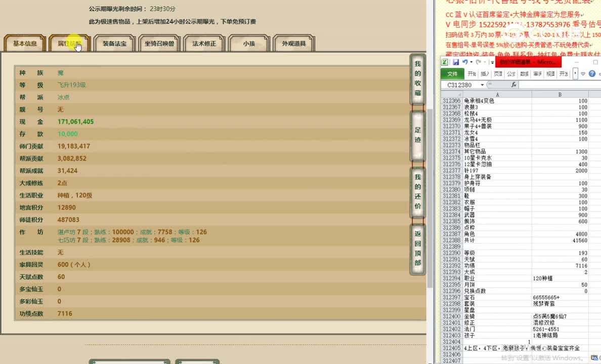The height and width of the screenshot is (364, 601).
Task: Click the Redo arrow icon in Excel
Action: 479,62
